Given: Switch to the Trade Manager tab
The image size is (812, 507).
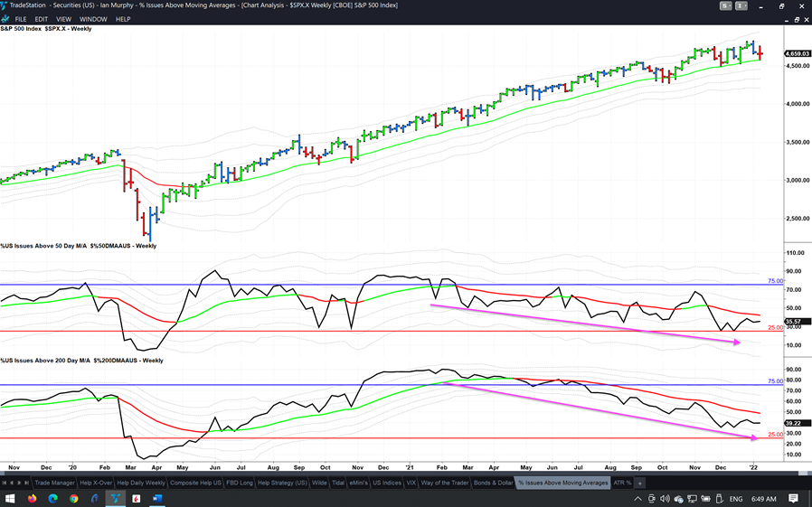Looking at the screenshot, I should [x=54, y=483].
